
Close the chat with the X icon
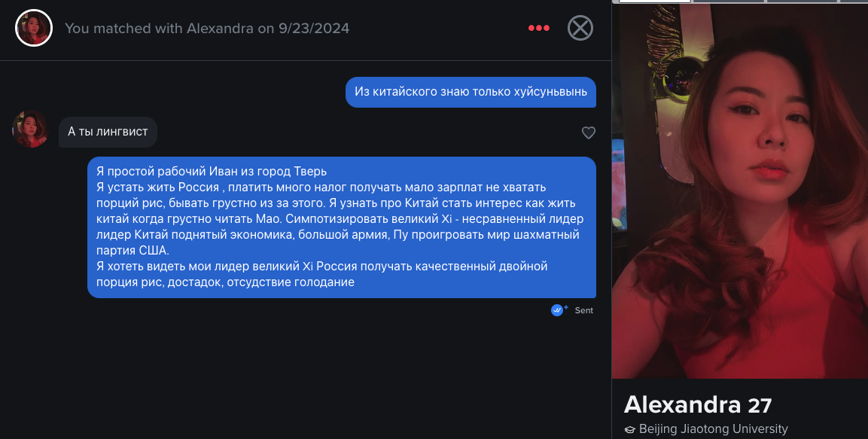pos(580,28)
